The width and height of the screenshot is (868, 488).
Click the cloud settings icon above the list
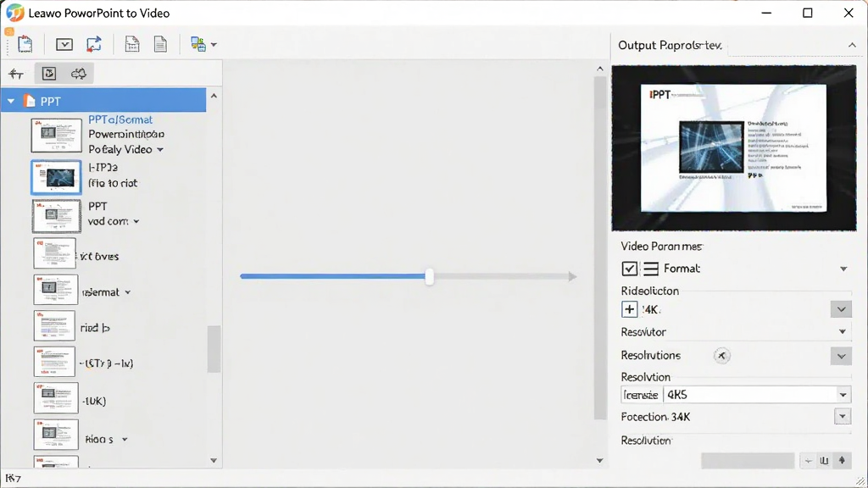coord(79,74)
